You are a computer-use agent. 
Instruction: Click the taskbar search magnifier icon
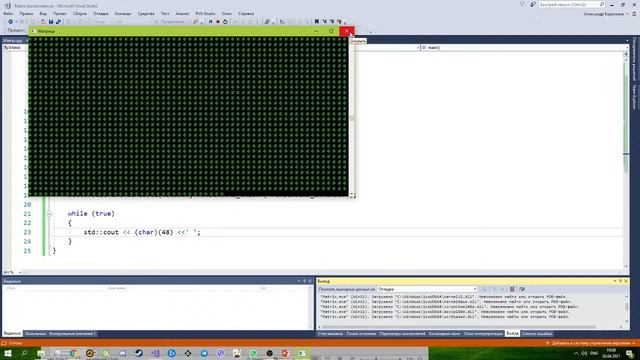(x=24, y=353)
